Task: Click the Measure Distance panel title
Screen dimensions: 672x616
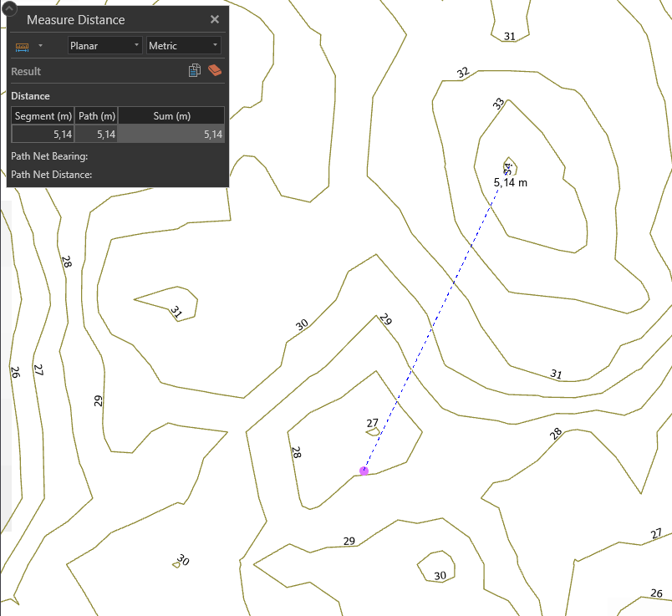Action: tap(75, 20)
